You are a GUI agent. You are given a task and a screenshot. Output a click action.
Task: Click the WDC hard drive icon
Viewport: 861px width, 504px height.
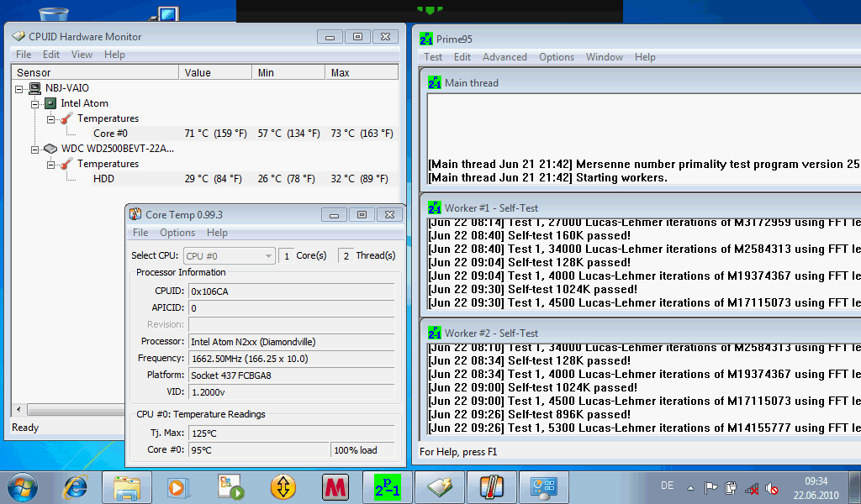coord(50,149)
